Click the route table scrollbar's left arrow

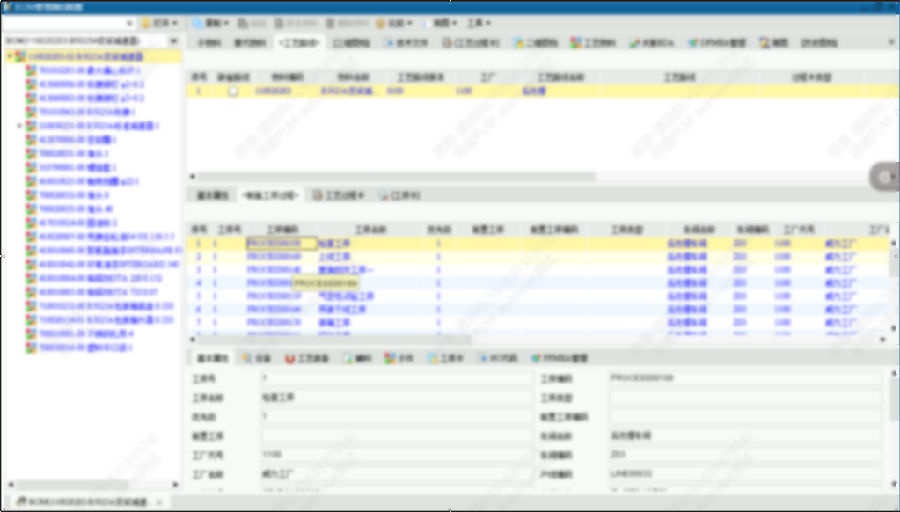(192, 177)
